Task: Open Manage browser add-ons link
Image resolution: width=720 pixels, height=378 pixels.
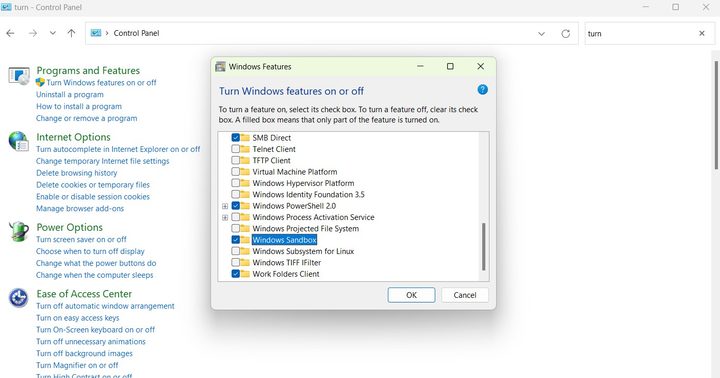Action: point(80,208)
